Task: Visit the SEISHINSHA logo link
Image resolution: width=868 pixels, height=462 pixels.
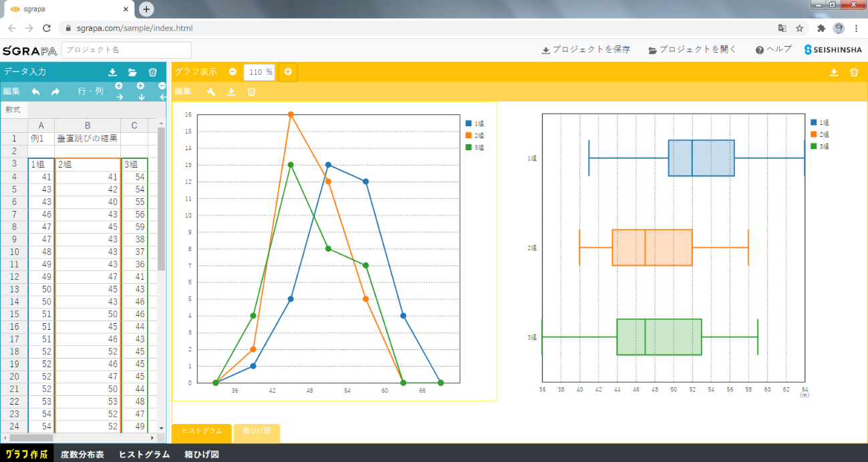Action: tap(833, 50)
